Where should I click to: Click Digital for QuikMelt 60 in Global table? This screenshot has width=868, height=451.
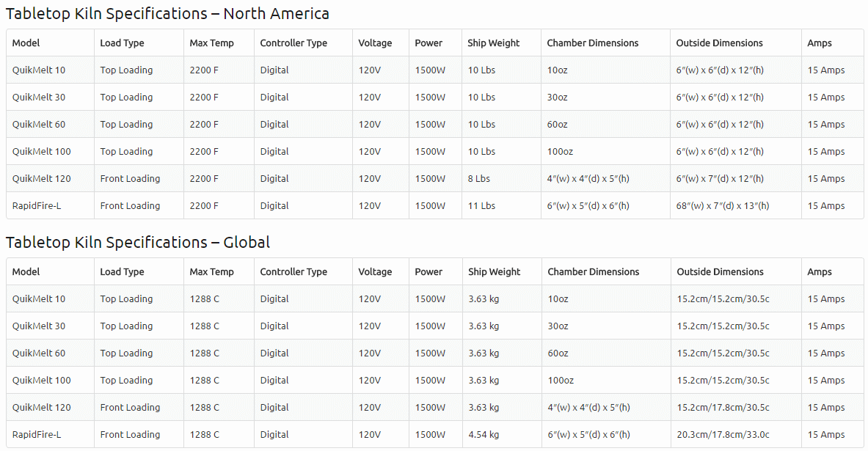[x=274, y=353]
